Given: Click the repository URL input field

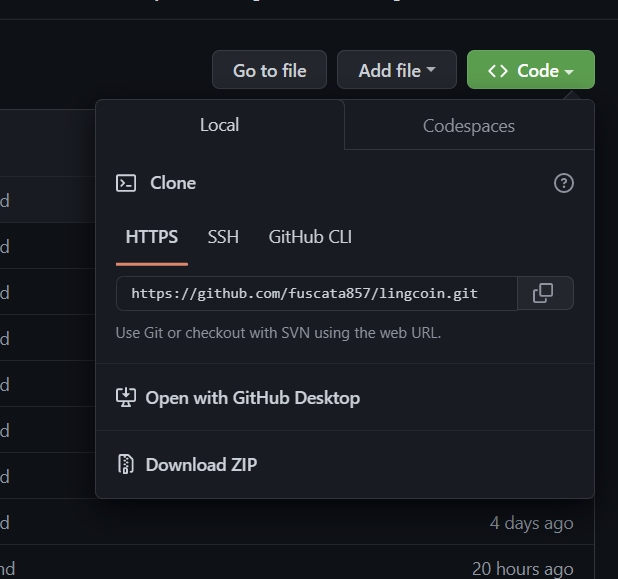Looking at the screenshot, I should click(x=316, y=293).
